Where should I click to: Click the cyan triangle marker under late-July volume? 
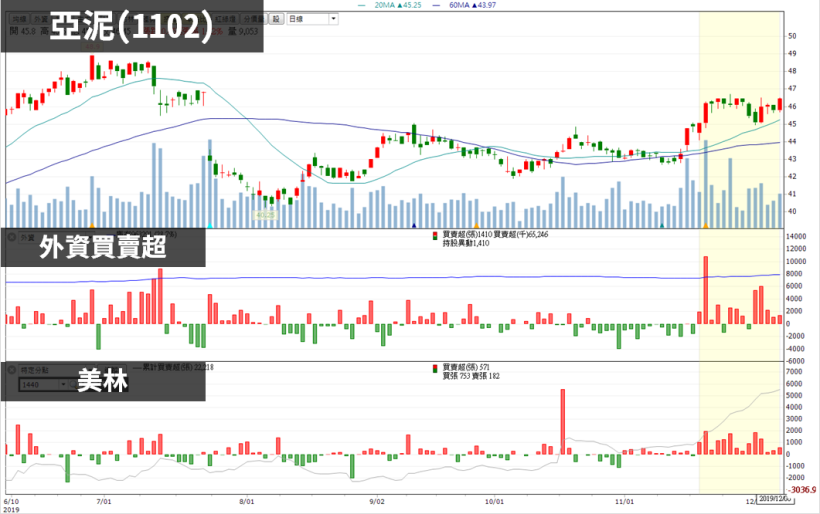click(210, 225)
